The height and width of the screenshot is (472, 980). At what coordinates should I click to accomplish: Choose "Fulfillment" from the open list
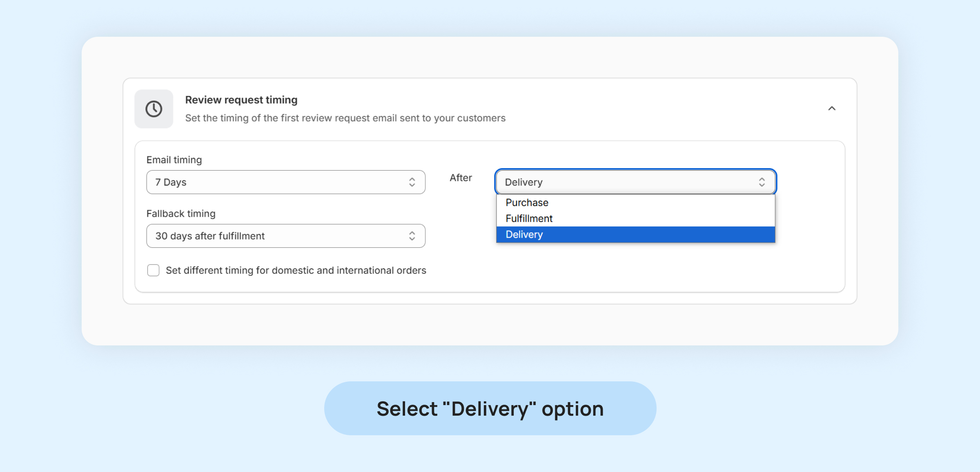point(529,218)
